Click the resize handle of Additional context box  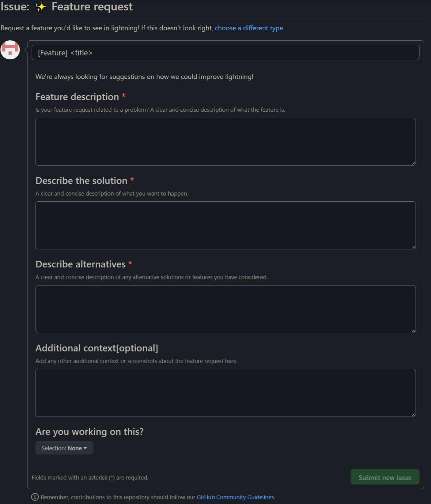[x=413, y=415]
